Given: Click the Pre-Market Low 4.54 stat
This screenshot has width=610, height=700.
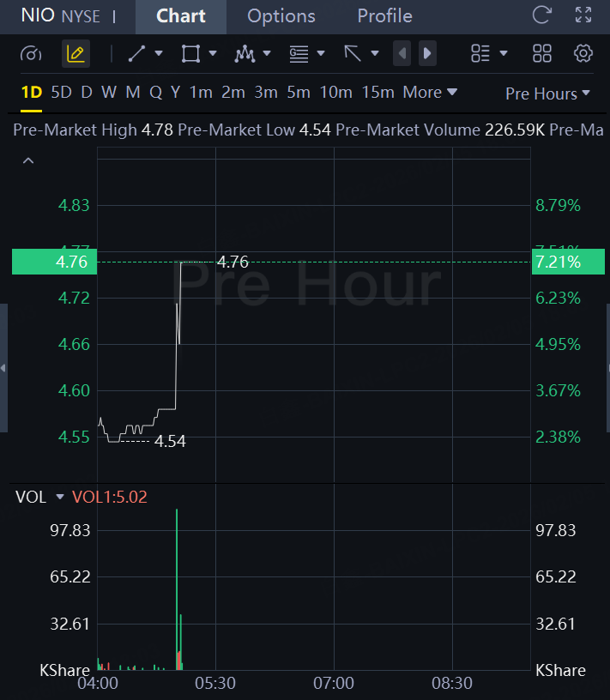Looking at the screenshot, I should tap(254, 130).
